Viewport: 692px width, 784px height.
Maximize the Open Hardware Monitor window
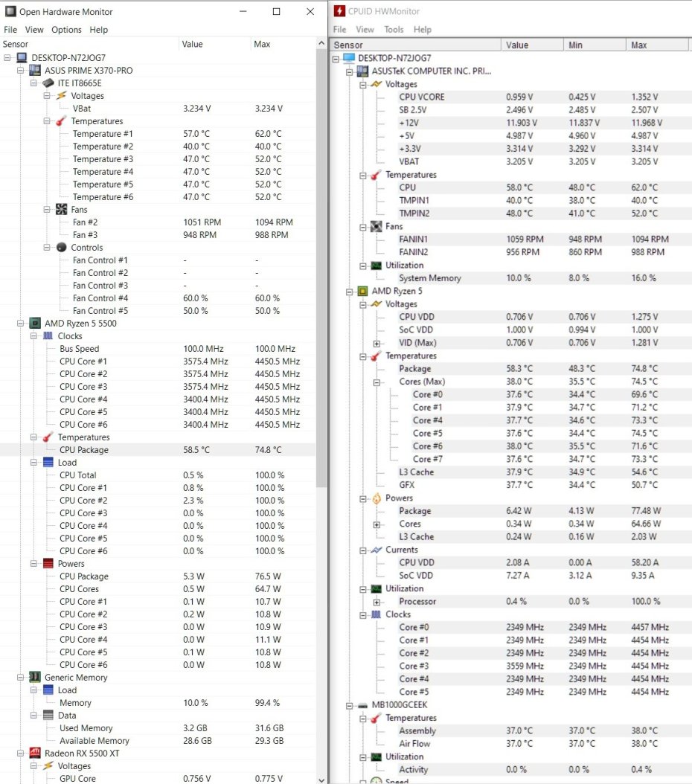coord(276,11)
